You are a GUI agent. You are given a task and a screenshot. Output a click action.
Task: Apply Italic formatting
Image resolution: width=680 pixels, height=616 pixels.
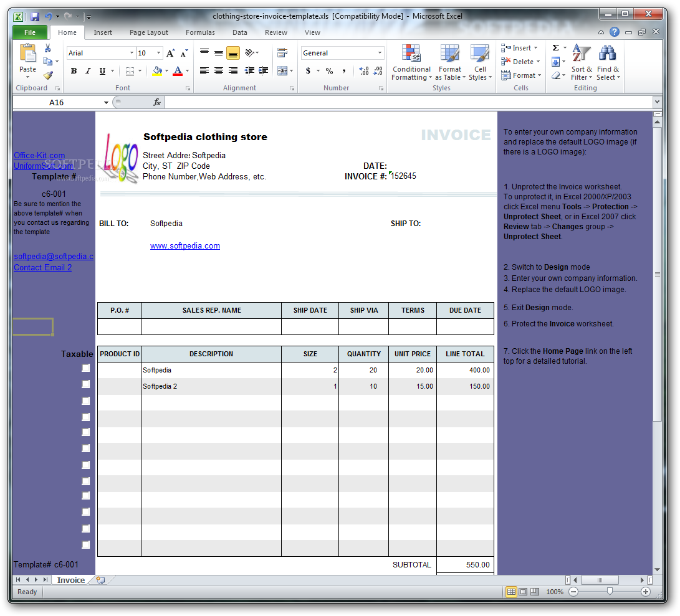coord(88,70)
